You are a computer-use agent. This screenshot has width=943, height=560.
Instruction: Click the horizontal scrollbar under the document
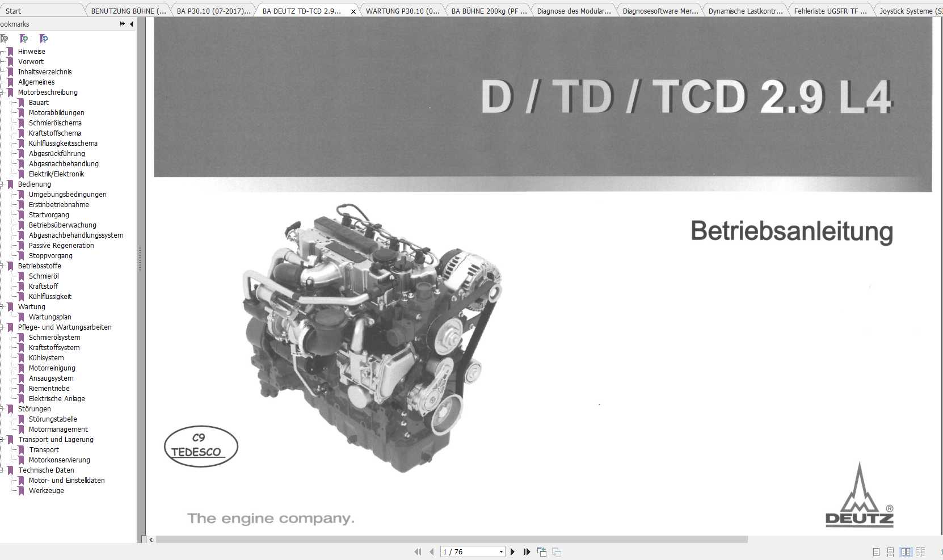(x=452, y=540)
